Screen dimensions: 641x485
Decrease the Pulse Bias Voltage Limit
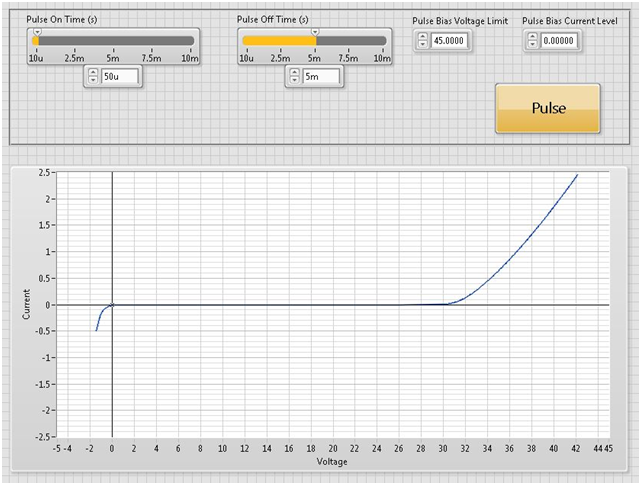422,45
